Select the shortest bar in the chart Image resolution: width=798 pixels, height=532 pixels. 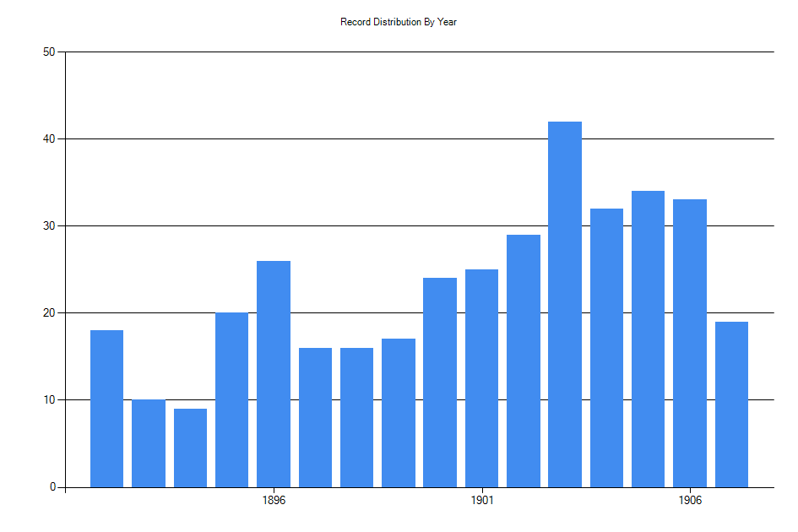(190, 448)
